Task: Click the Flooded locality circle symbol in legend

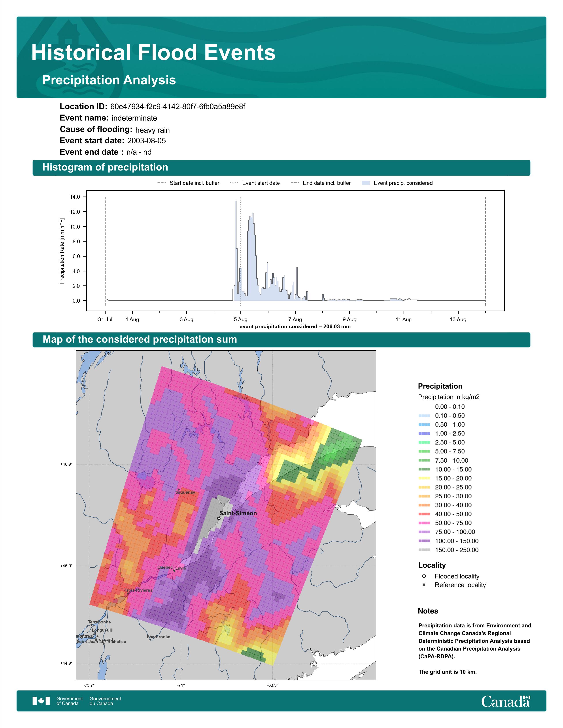Action: [x=424, y=576]
